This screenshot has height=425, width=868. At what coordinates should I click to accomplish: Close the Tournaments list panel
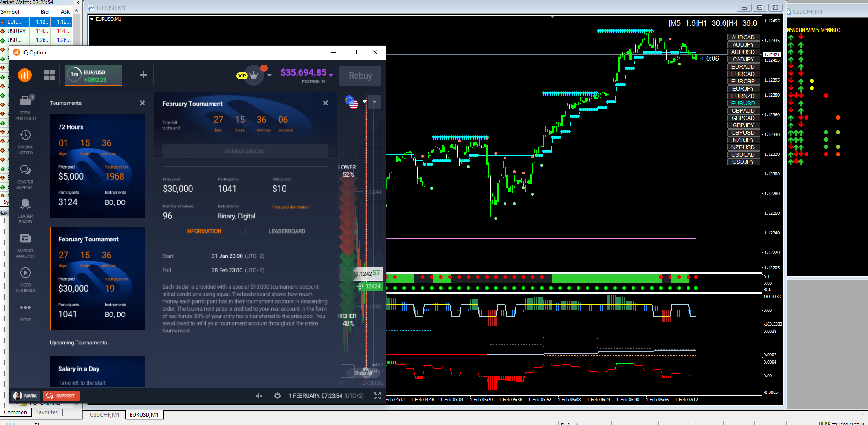coord(143,103)
